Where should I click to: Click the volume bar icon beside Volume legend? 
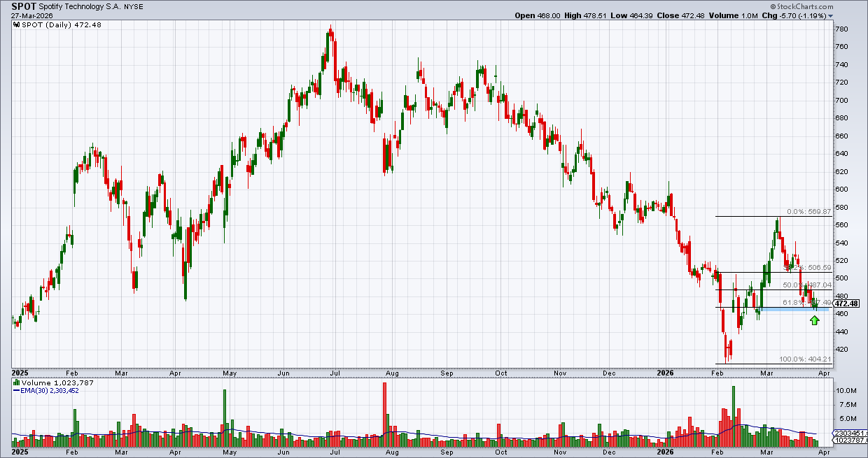[x=17, y=383]
